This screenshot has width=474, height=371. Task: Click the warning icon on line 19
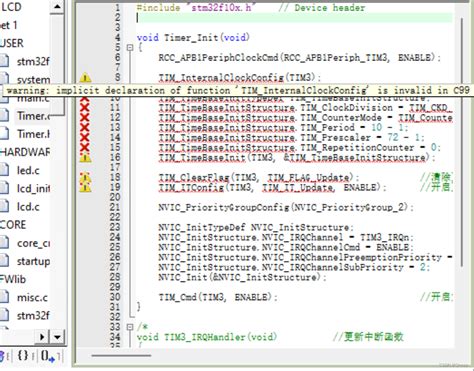pos(85,187)
